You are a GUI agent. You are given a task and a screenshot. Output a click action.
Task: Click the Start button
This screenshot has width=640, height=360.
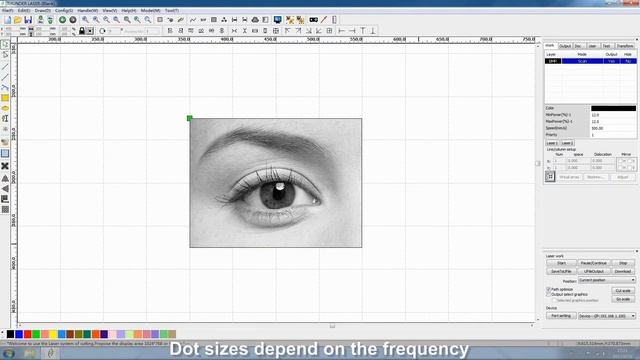click(561, 263)
